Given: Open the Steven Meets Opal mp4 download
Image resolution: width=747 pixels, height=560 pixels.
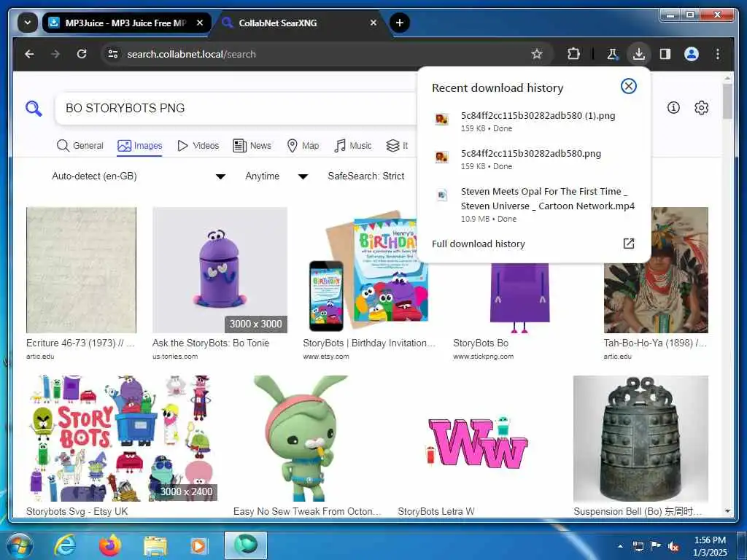Looking at the screenshot, I should coord(533,205).
